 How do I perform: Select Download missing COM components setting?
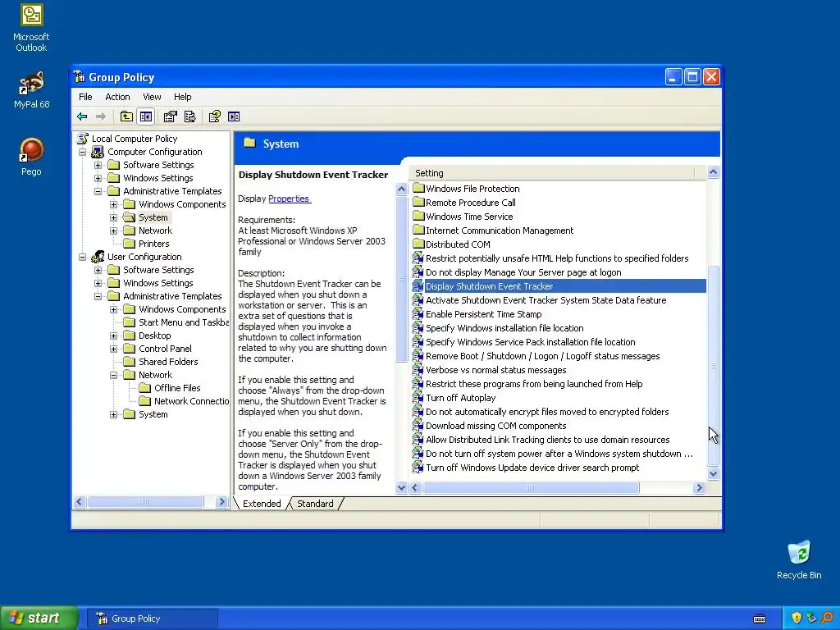495,426
